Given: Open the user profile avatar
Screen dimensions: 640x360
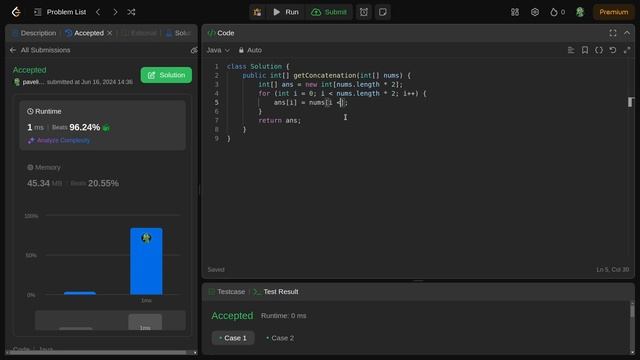Looking at the screenshot, I should pyautogui.click(x=580, y=12).
